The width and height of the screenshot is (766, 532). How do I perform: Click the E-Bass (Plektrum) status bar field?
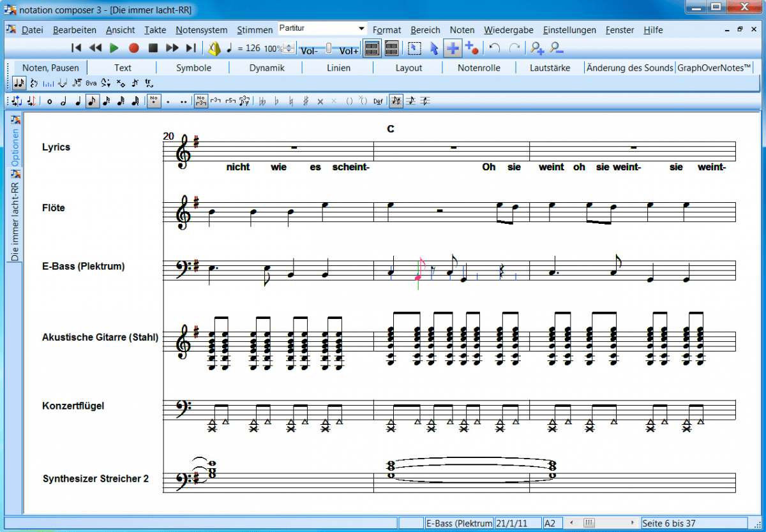point(460,523)
